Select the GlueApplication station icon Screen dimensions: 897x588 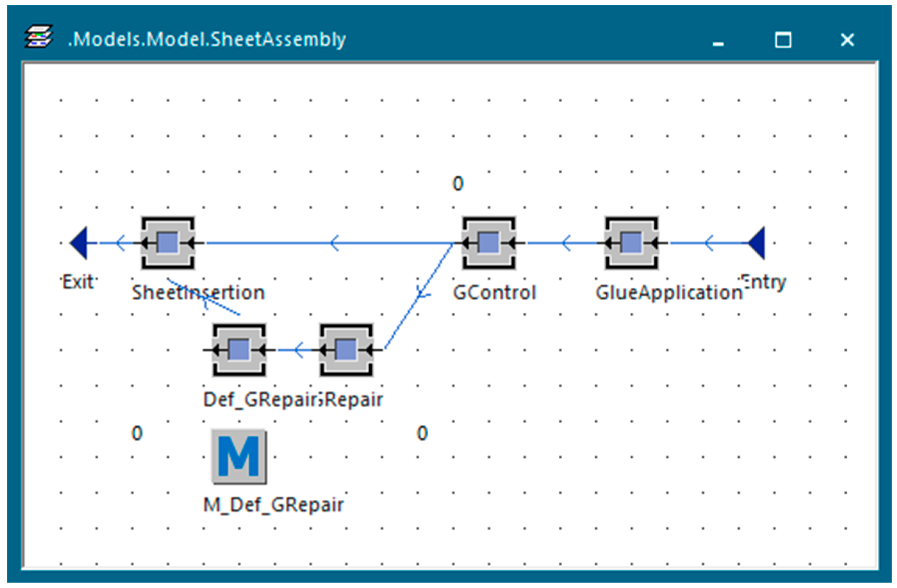pyautogui.click(x=632, y=243)
